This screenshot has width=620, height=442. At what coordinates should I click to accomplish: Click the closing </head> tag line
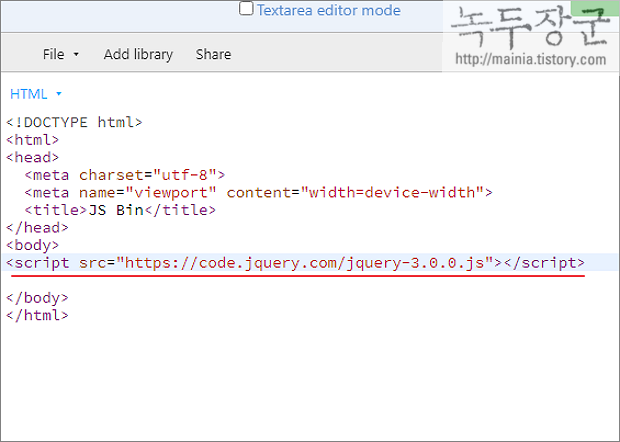point(37,228)
